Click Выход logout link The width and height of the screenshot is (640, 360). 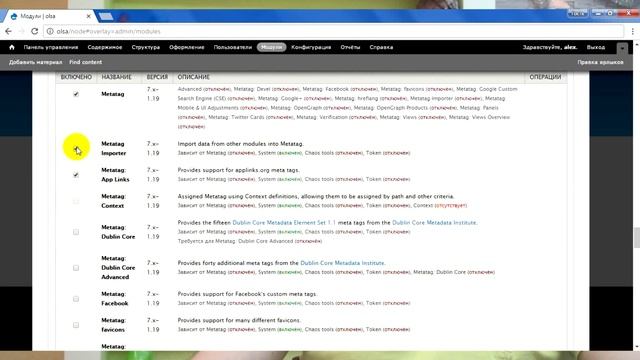tap(596, 47)
